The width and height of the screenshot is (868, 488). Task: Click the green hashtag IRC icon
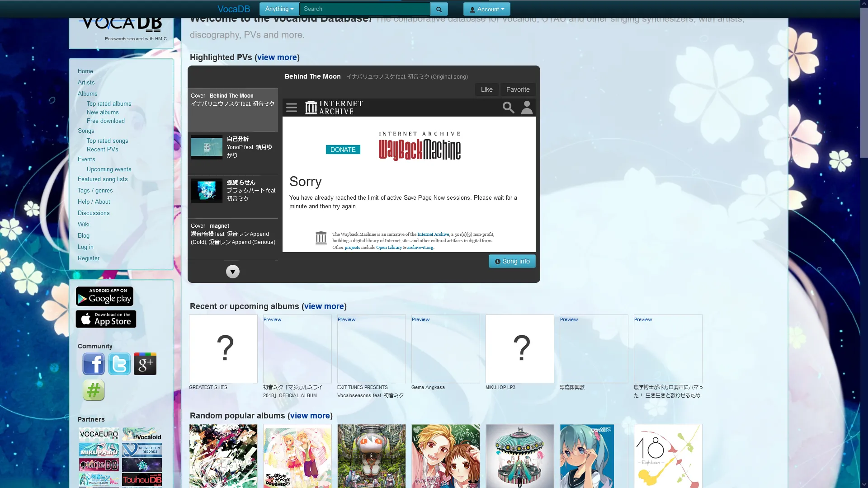click(x=94, y=390)
